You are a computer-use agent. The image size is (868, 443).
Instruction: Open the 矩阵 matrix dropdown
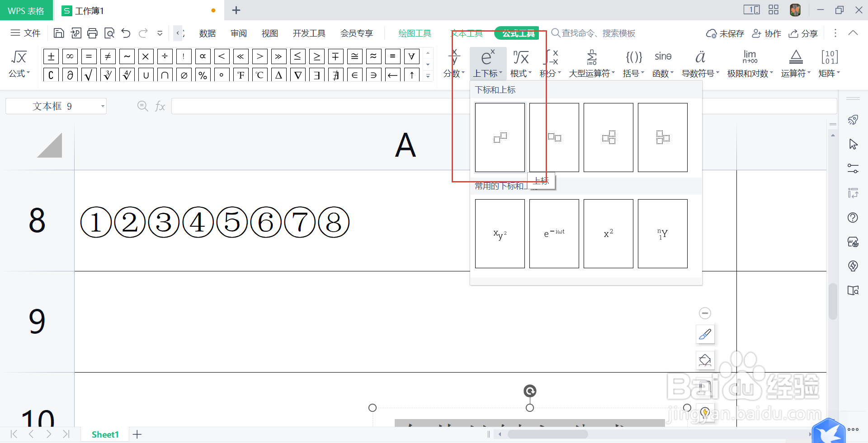point(829,63)
